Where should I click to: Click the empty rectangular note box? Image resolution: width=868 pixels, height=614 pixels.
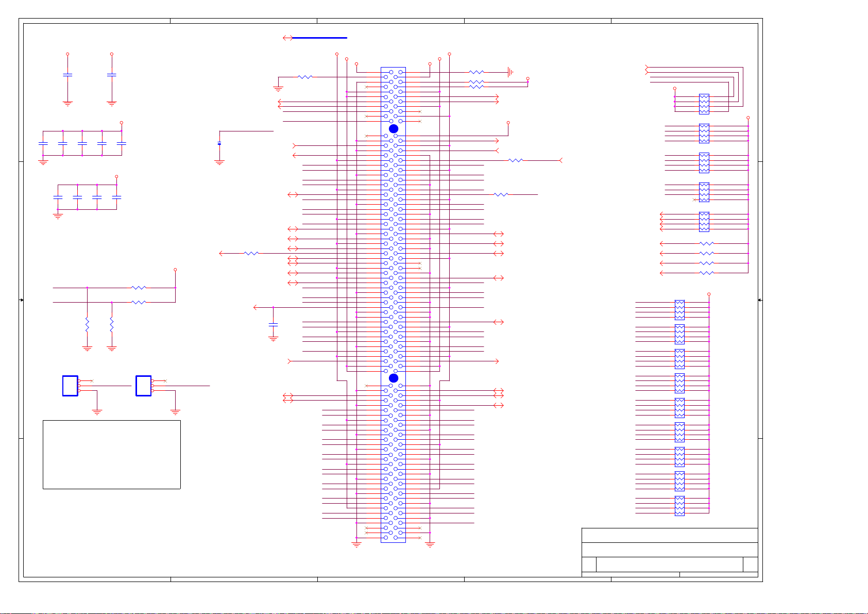coord(112,454)
